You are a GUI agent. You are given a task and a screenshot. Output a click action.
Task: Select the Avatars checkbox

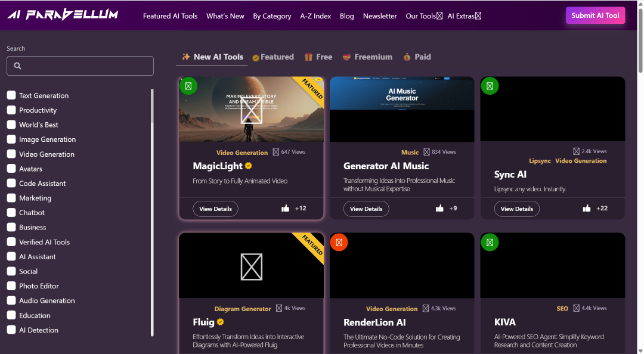pyautogui.click(x=11, y=169)
